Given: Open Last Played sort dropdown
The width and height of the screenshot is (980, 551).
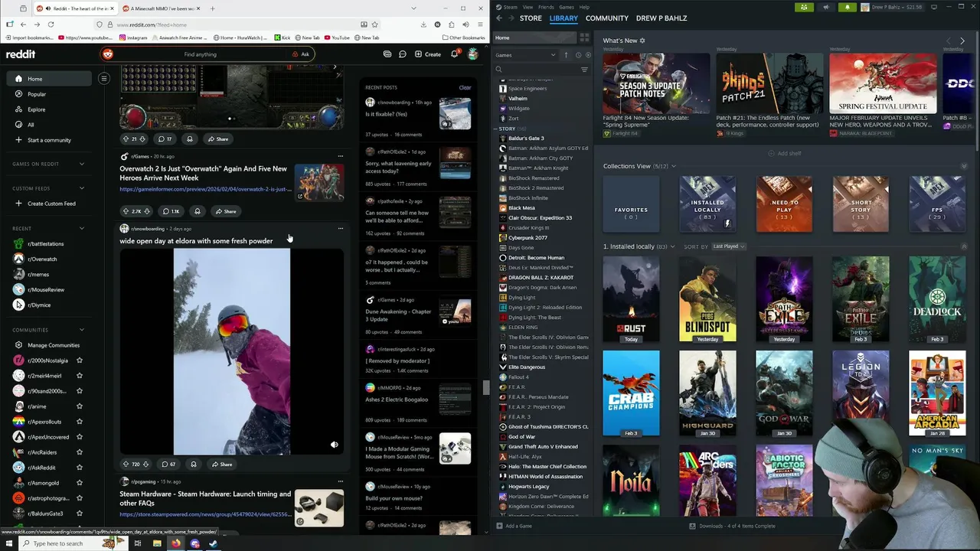Looking at the screenshot, I should click(729, 246).
